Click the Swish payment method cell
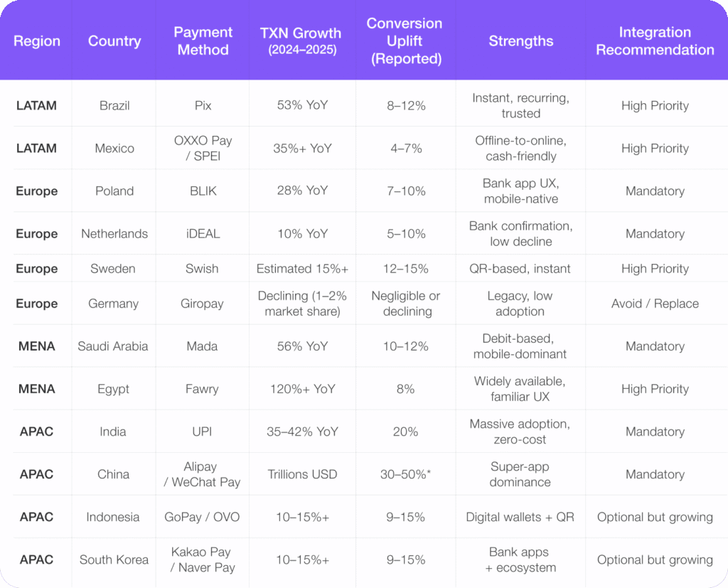Image resolution: width=728 pixels, height=588 pixels. pos(203,269)
